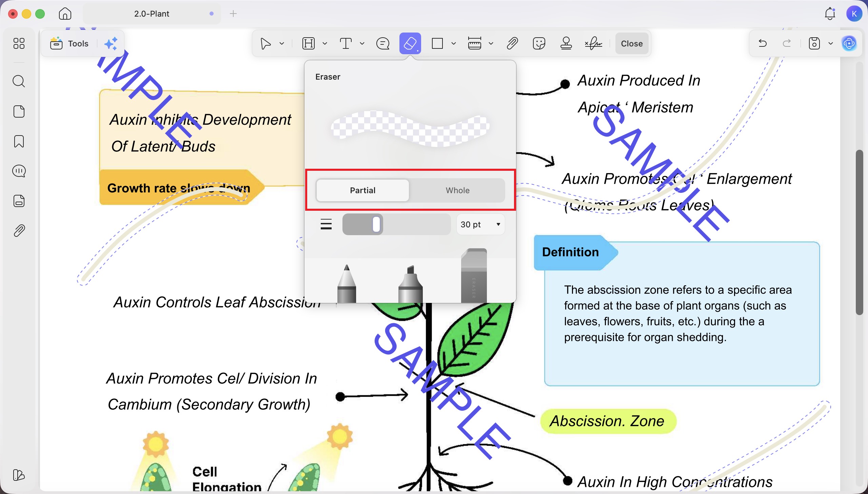Switch eraser mode to Whole
Screen dimensions: 868x494
(457, 190)
